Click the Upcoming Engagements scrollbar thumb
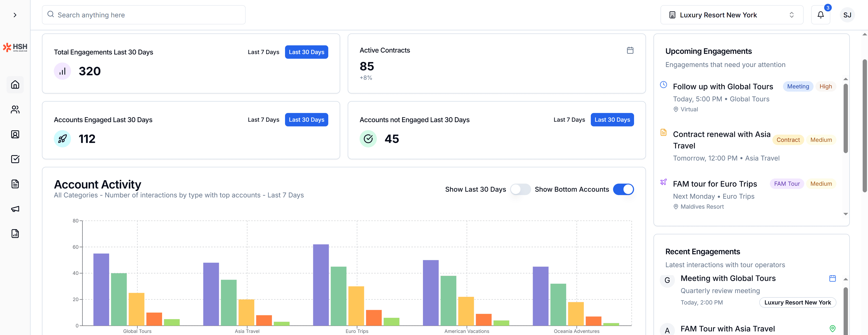 [x=845, y=118]
